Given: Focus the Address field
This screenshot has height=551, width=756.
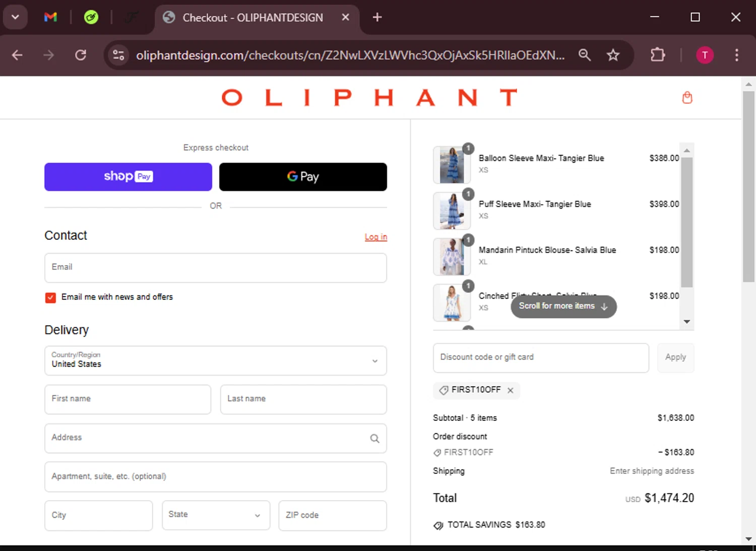Looking at the screenshot, I should [x=216, y=438].
